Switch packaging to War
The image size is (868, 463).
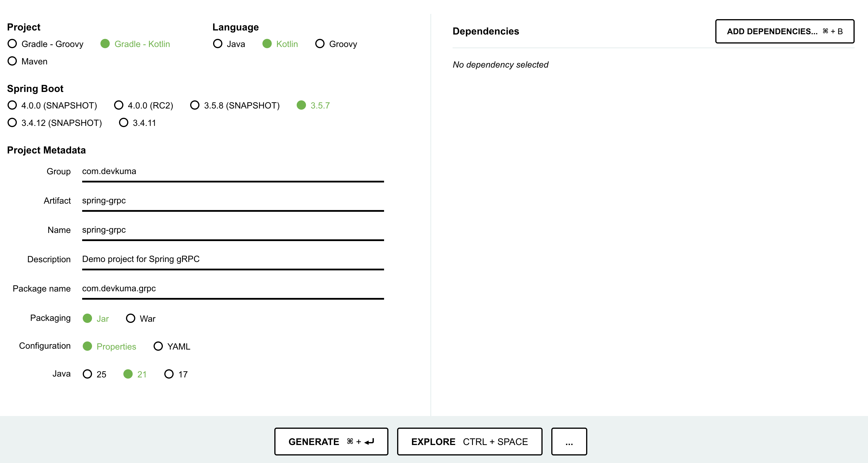point(131,319)
